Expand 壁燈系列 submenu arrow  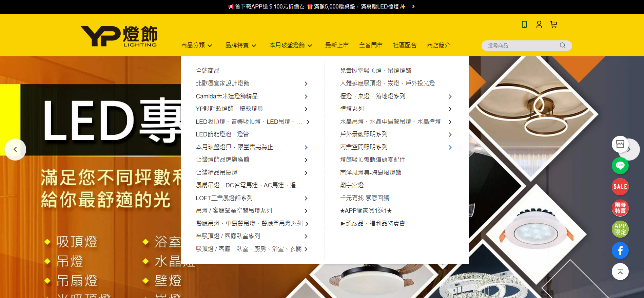[450, 109]
